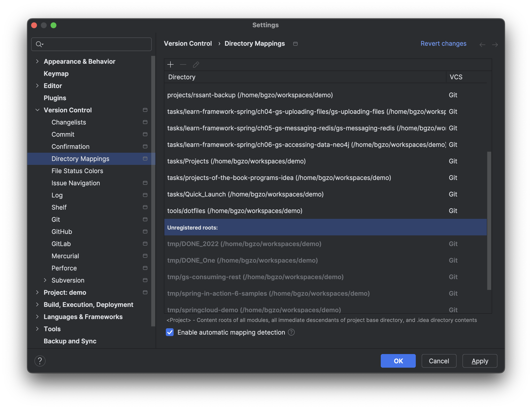
Task: Expand Build, Execution, Deployment section
Action: pyautogui.click(x=37, y=304)
